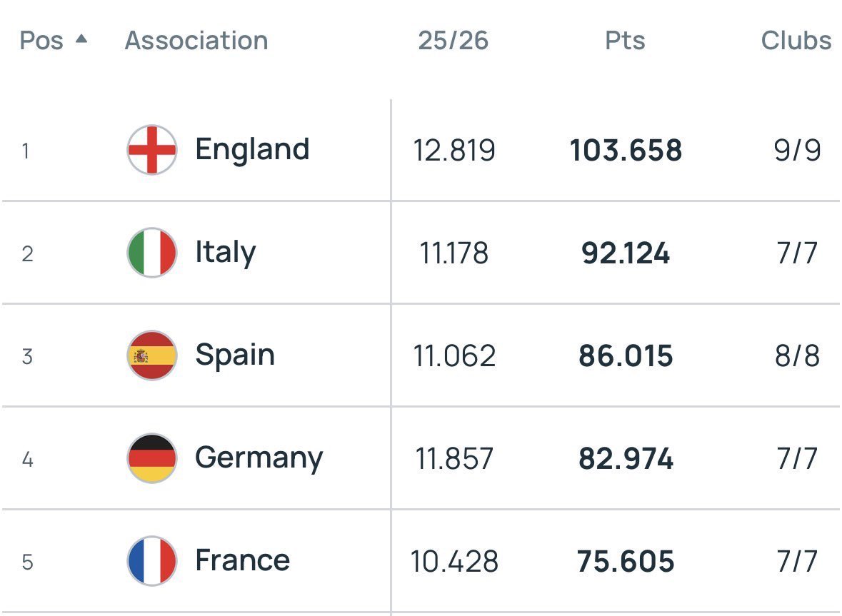Image resolution: width=842 pixels, height=616 pixels.
Task: Select England's 103.658 points value
Action: click(626, 150)
